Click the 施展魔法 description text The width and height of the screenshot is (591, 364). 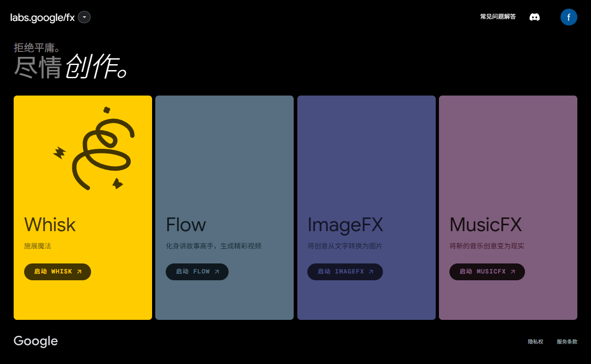click(x=38, y=246)
